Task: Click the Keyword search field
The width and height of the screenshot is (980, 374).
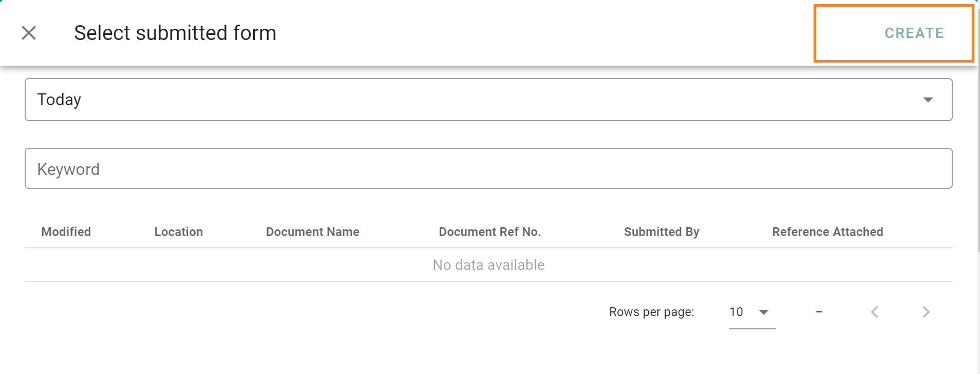Action: click(x=488, y=168)
